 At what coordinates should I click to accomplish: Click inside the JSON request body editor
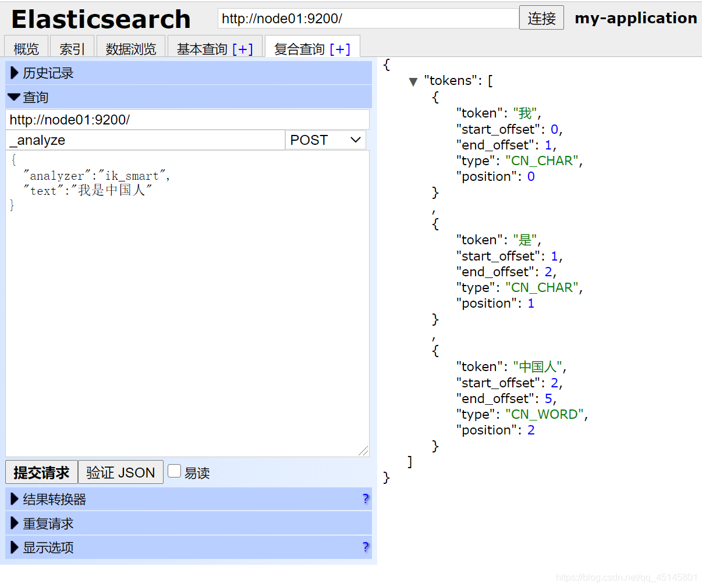coord(187,303)
